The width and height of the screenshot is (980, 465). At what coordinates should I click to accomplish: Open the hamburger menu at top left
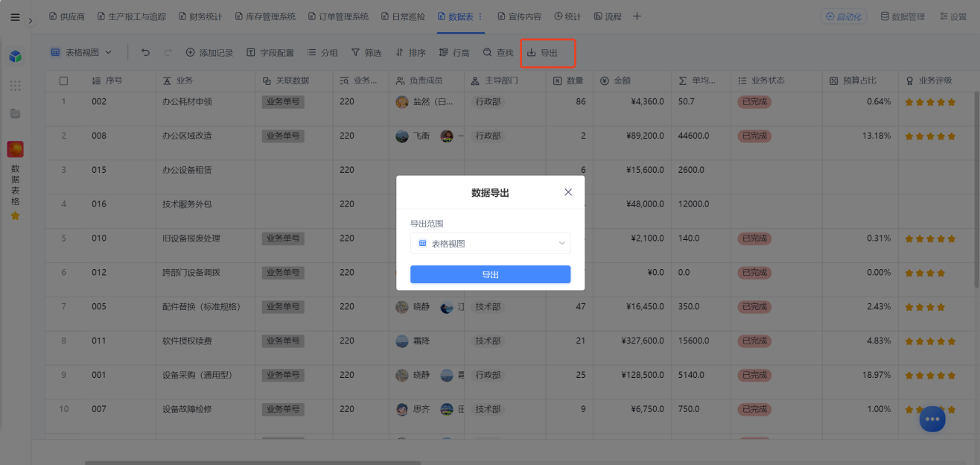point(15,17)
